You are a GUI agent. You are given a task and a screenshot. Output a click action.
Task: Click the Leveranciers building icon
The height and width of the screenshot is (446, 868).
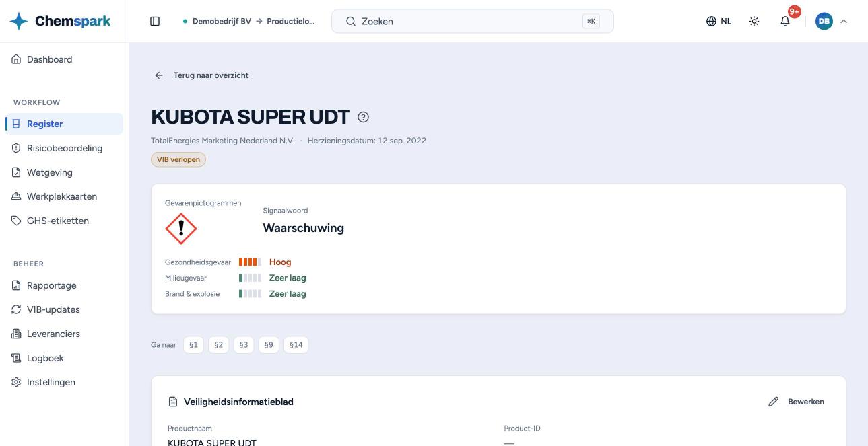point(17,334)
